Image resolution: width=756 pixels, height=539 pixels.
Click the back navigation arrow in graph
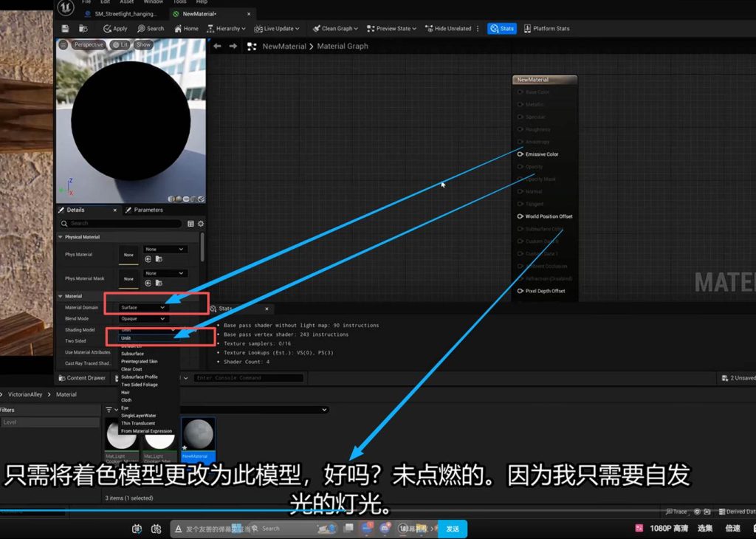click(x=217, y=46)
